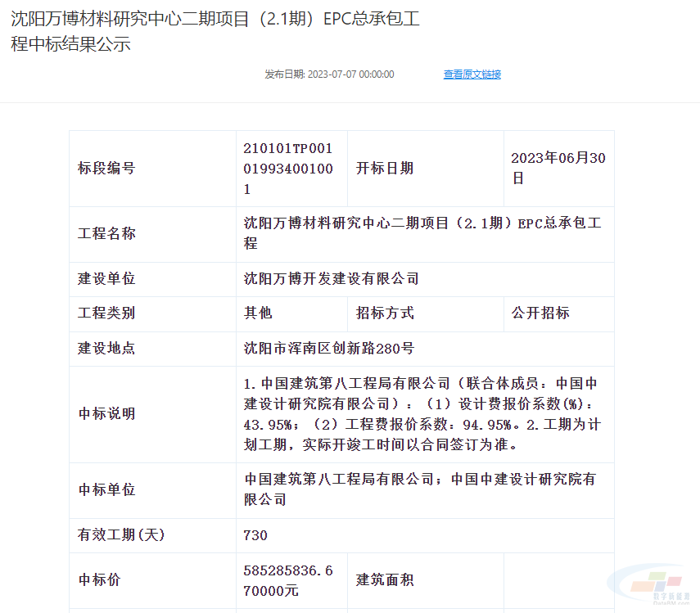Click the 工程名称 label cell
This screenshot has height=613, width=700.
152,234
